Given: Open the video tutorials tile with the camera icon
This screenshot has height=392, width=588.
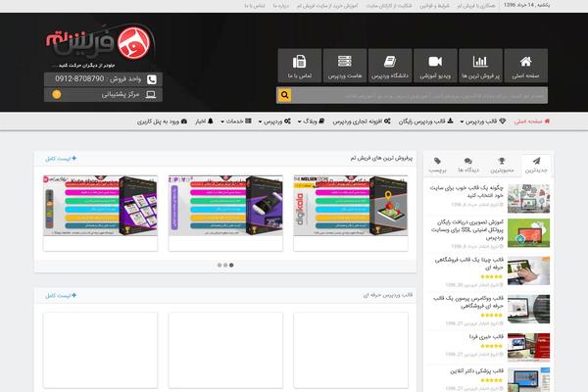Looking at the screenshot, I should coord(435,66).
